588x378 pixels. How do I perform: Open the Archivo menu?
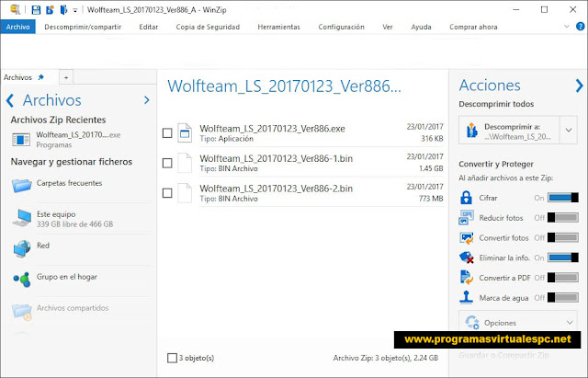tap(18, 27)
